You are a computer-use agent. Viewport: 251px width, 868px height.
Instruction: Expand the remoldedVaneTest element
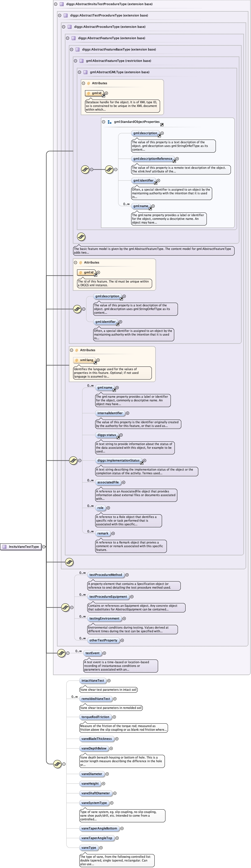coord(115,698)
